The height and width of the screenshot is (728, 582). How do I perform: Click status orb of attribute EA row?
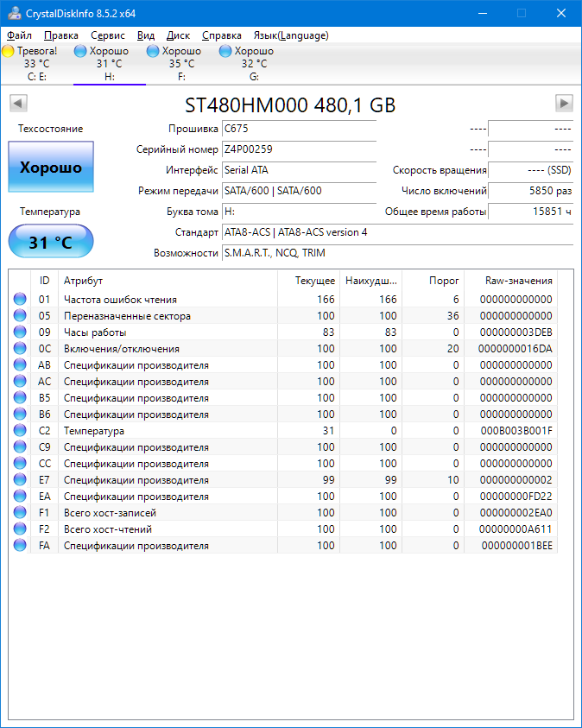point(20,496)
